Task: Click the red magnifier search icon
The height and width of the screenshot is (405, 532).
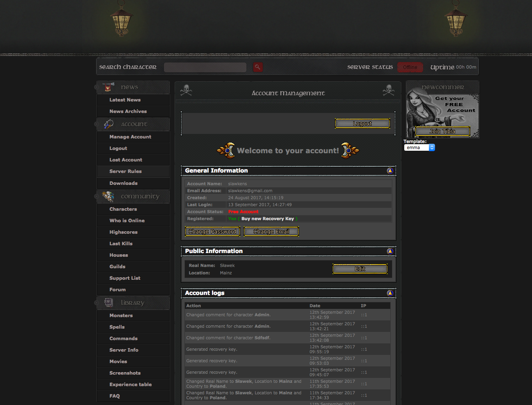Action: [258, 67]
